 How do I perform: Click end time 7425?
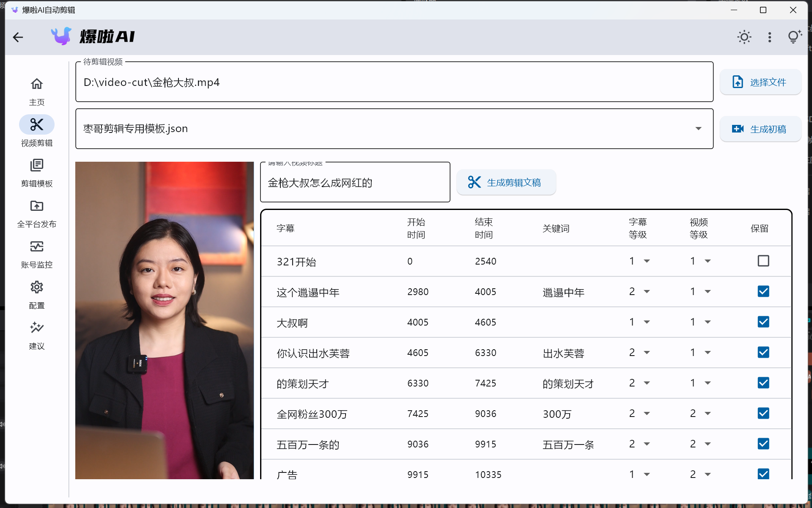(486, 383)
